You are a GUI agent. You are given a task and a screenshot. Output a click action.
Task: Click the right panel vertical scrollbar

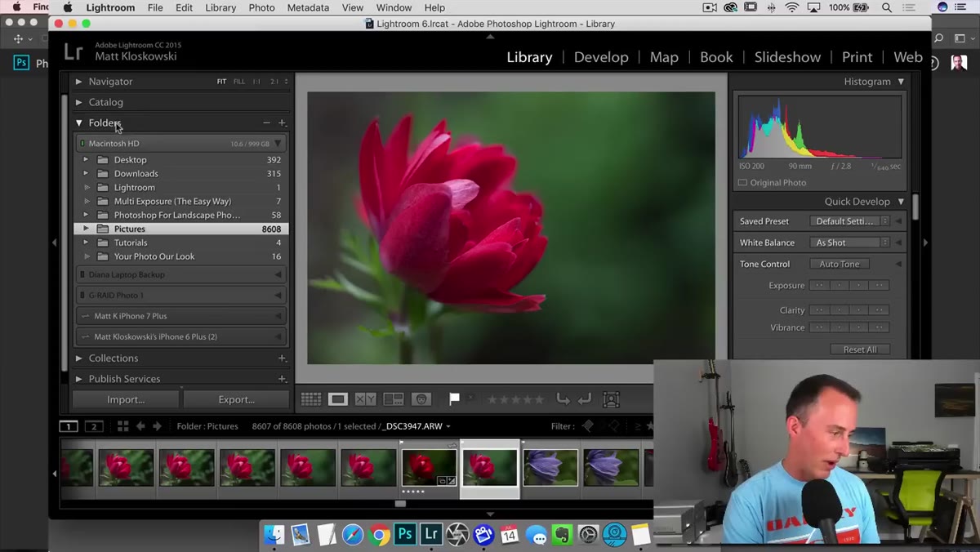click(915, 207)
